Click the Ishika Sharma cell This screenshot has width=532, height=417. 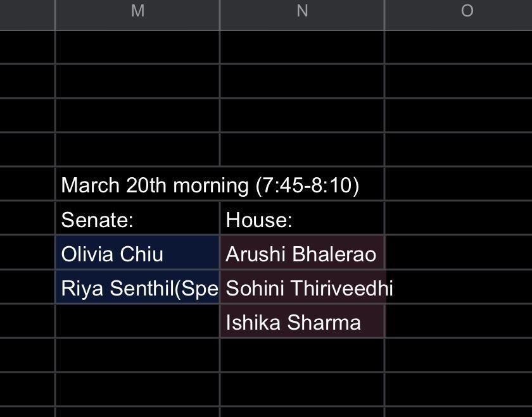pos(301,322)
